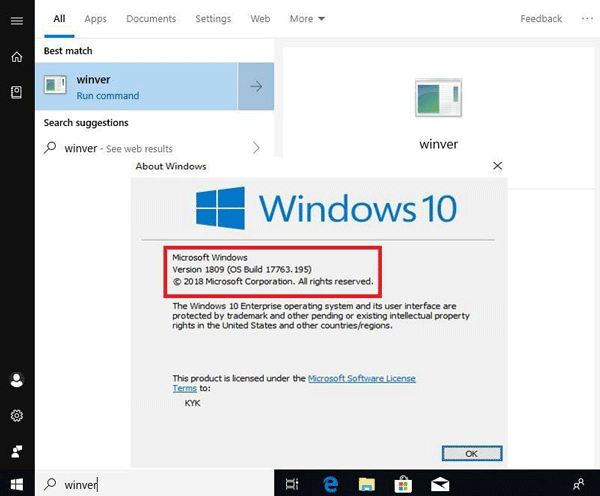Open Settings gear in sidebar
The image size is (600, 496).
16,415
